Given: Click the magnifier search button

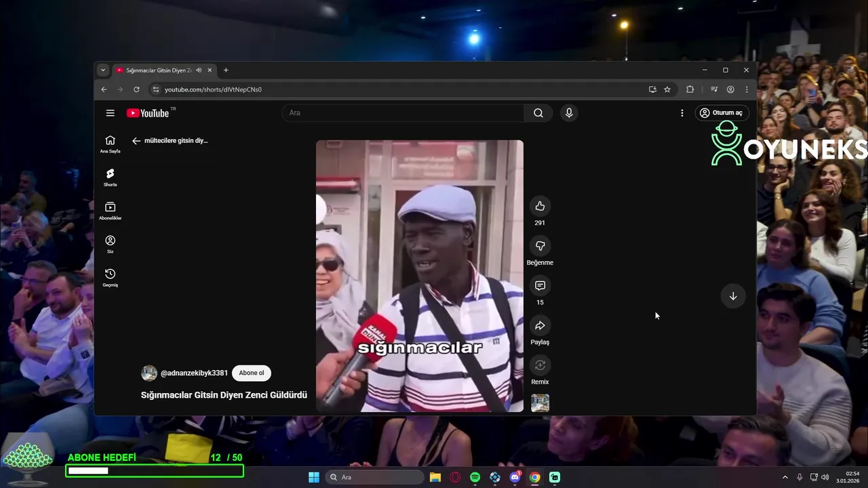Looking at the screenshot, I should click(538, 113).
